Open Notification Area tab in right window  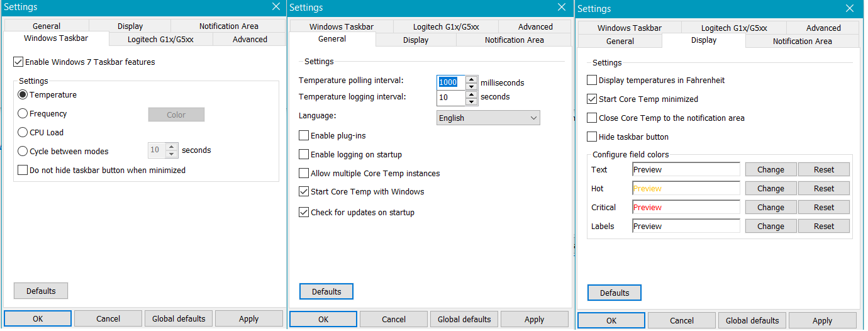coord(802,41)
